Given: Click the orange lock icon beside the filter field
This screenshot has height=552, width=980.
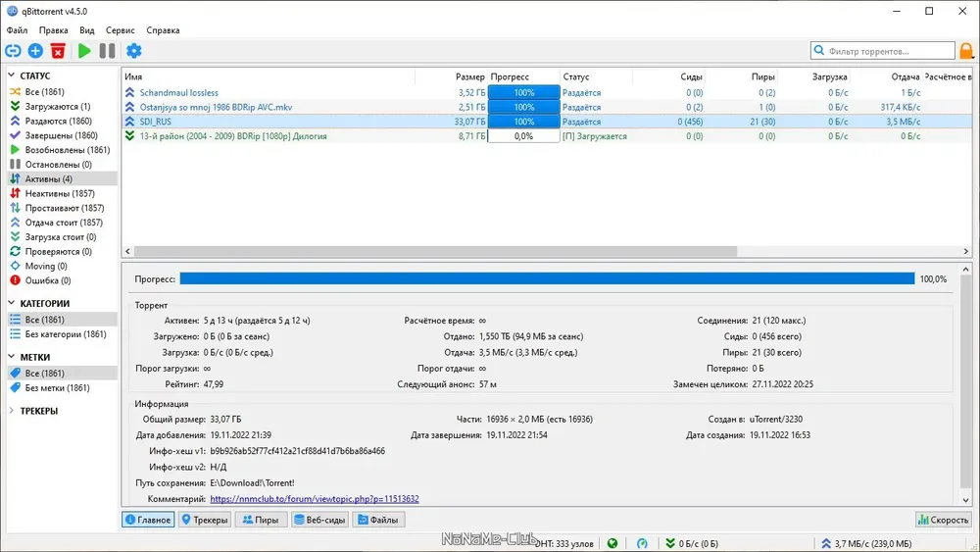Looking at the screenshot, I should coord(966,51).
